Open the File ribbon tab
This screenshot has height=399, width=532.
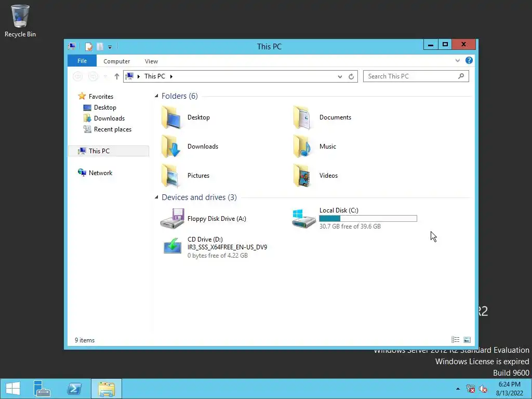[x=82, y=61]
